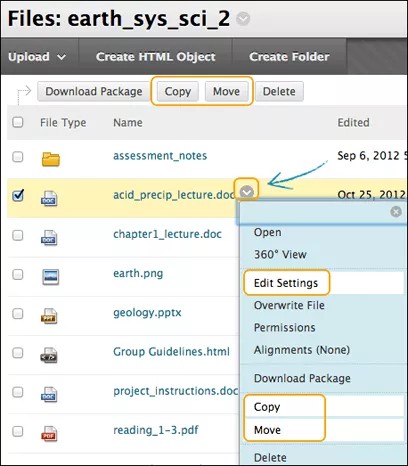408x466 pixels.
Task: Click the Download Package toolbar button
Action: [x=94, y=91]
